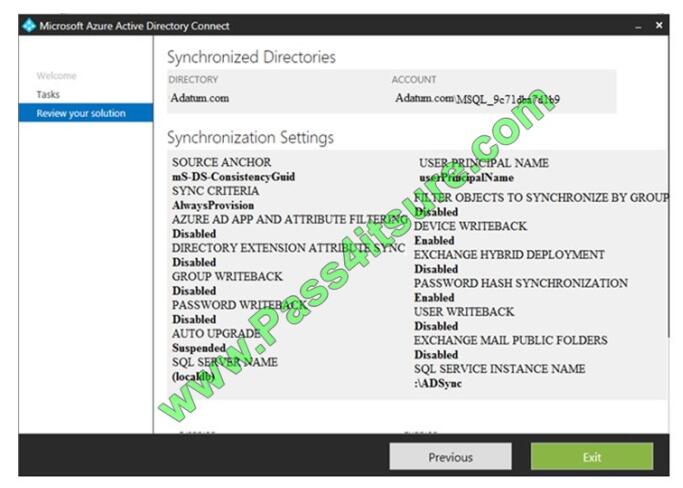
Task: Click the Microsoft Azure Active Directory Connect title
Action: (134, 26)
